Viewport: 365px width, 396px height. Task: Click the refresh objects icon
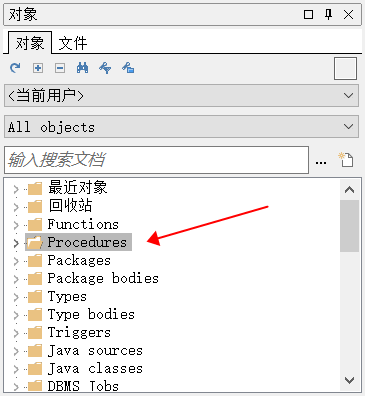point(15,68)
